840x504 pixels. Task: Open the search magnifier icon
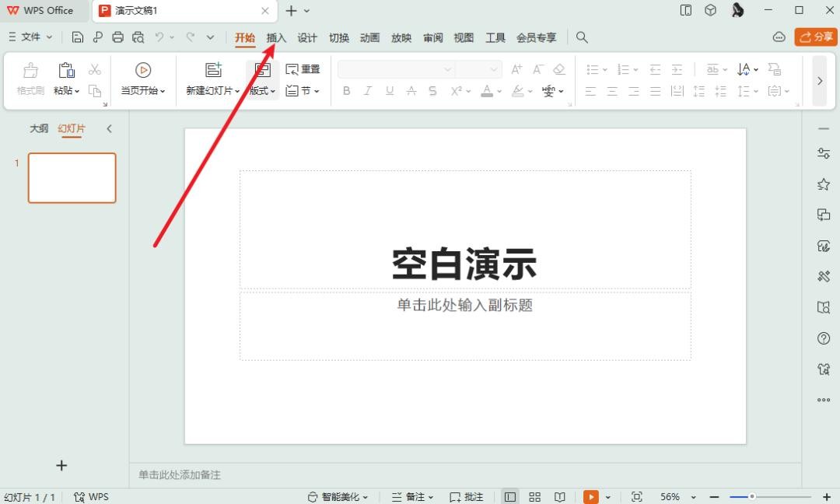pos(582,37)
